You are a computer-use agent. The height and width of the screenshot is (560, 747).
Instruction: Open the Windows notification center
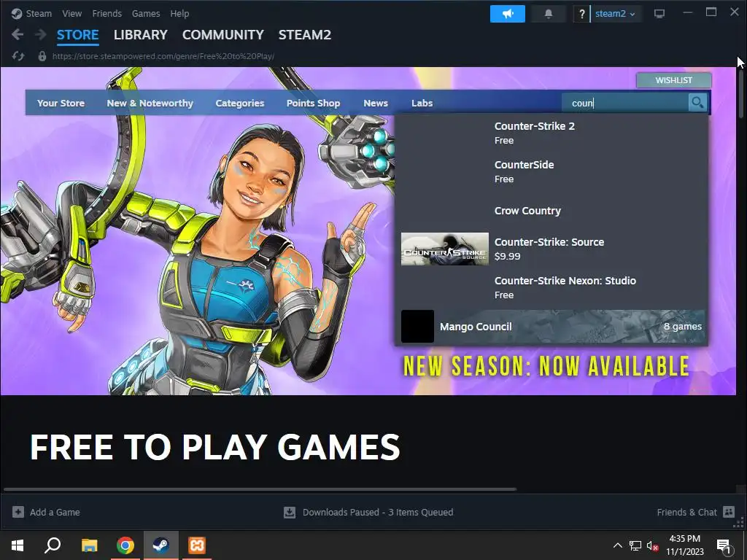724,545
